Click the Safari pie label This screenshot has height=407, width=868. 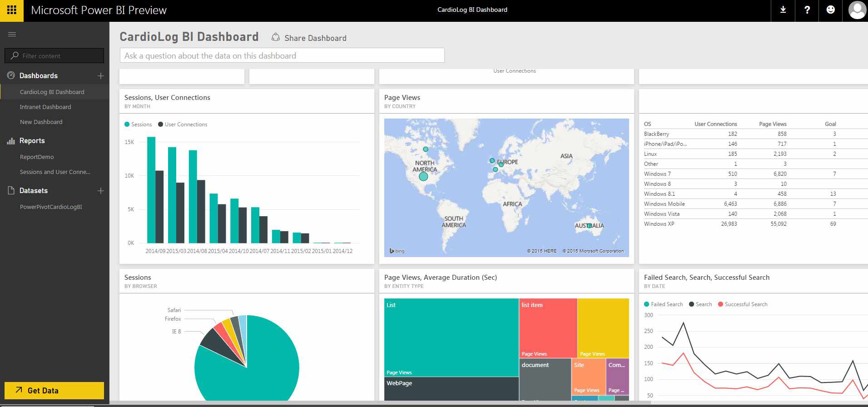(174, 310)
